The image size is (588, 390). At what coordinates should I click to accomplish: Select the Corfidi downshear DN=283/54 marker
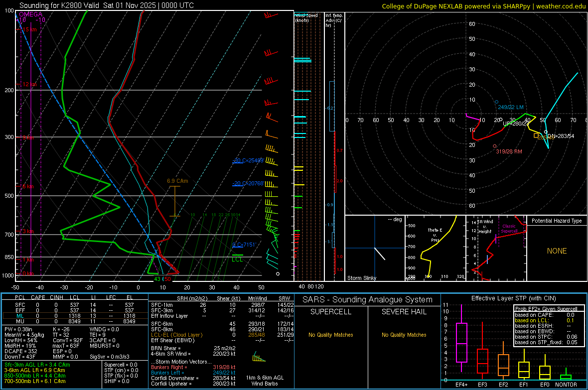546,131
